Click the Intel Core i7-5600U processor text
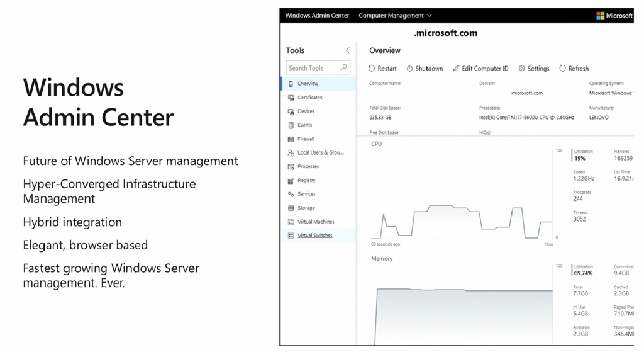This screenshot has height=352, width=644. point(526,118)
